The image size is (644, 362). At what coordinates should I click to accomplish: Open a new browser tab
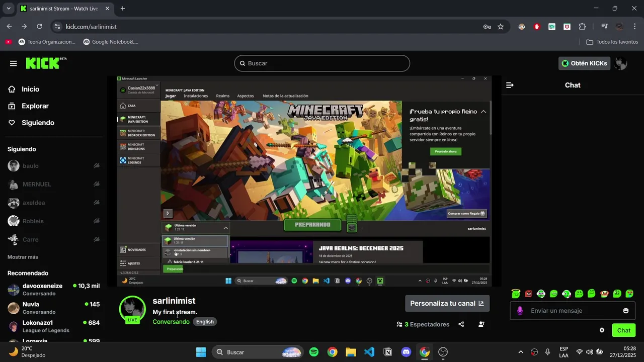click(x=123, y=9)
